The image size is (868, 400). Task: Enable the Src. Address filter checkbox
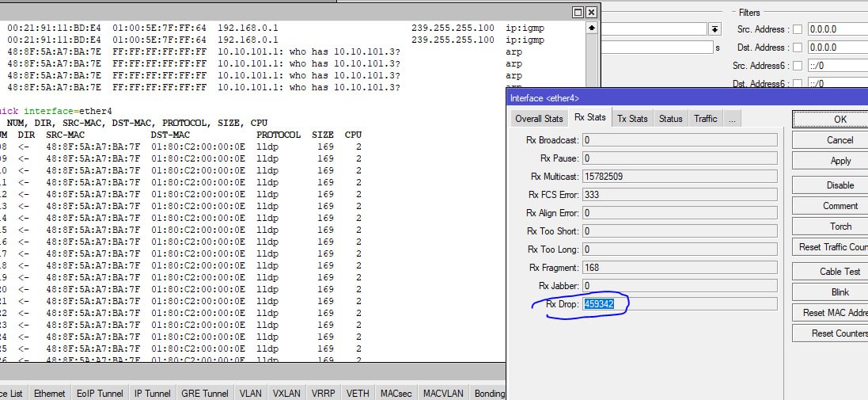click(x=798, y=29)
